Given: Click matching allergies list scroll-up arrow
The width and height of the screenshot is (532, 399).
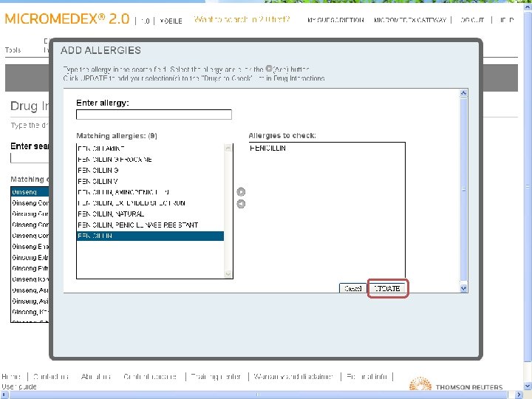Looking at the screenshot, I should coord(228,148).
